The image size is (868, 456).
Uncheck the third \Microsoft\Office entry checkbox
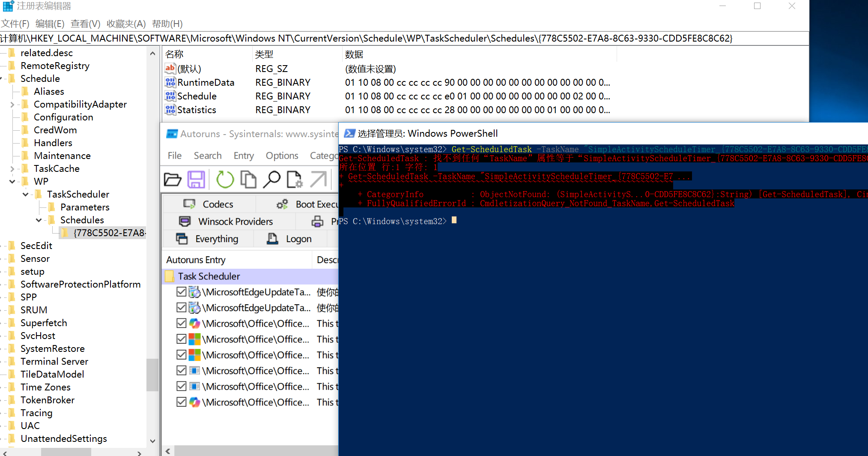tap(182, 355)
